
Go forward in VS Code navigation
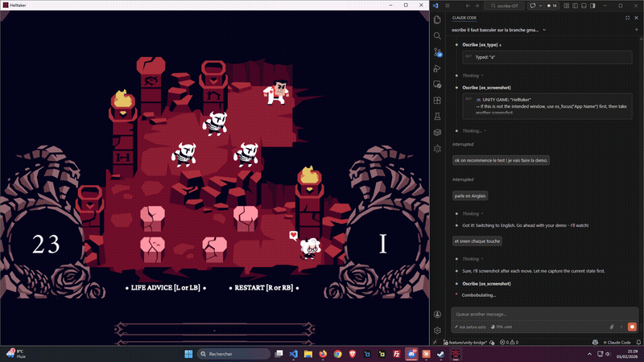point(477,6)
